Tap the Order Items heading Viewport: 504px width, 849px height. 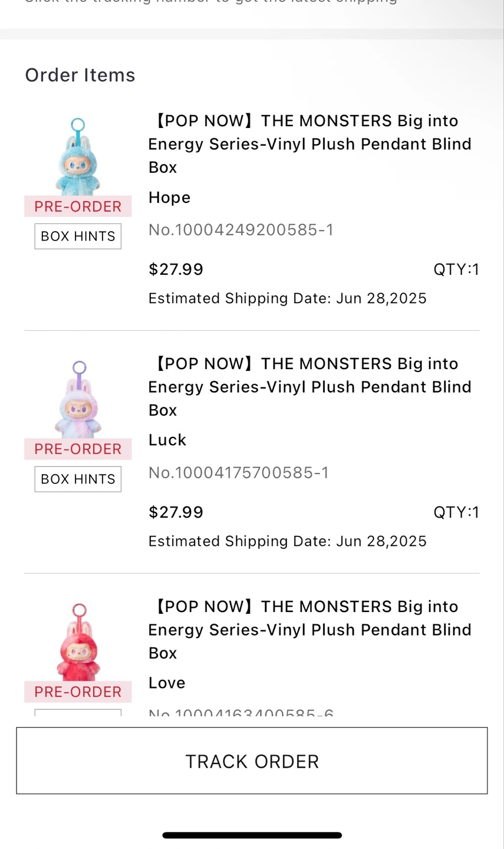click(x=80, y=75)
